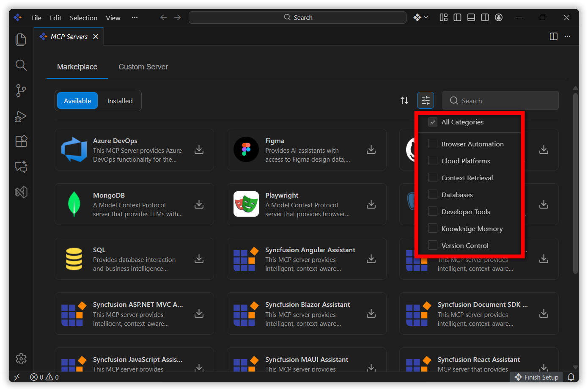Image resolution: width=588 pixels, height=391 pixels.
Task: Open the Manage gear icon
Action: pos(21,359)
